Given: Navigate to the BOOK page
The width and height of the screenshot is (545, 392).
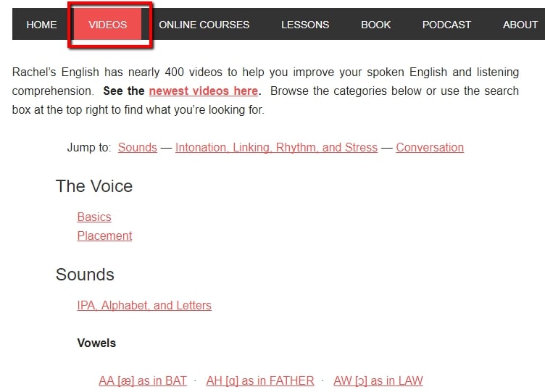Looking at the screenshot, I should click(x=375, y=25).
